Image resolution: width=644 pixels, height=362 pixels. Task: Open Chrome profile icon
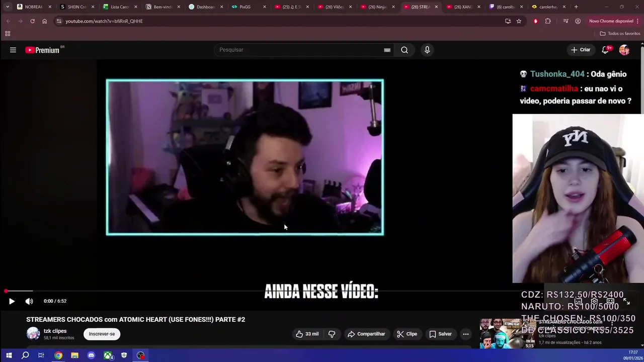click(578, 21)
